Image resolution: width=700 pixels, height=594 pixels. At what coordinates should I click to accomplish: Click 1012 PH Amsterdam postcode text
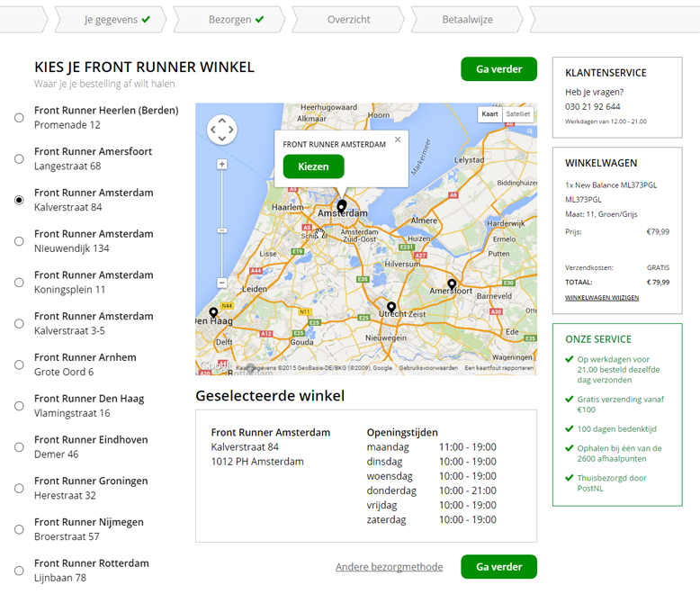point(257,462)
